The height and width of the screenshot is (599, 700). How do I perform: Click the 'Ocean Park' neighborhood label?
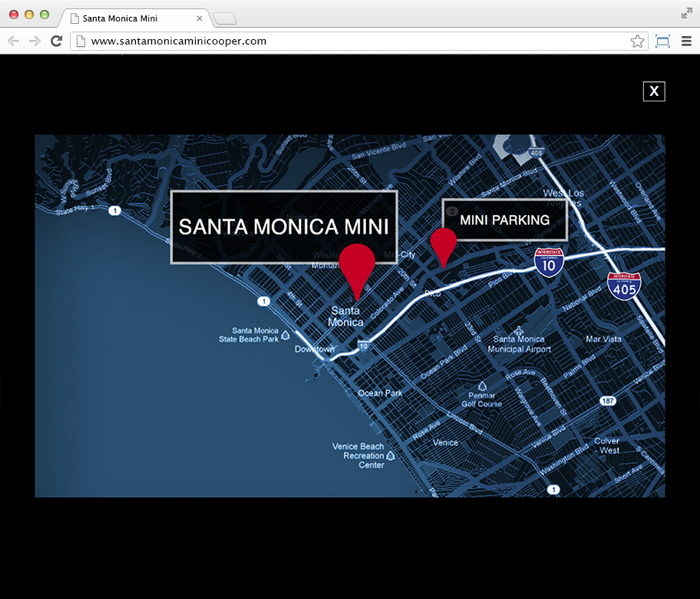pyautogui.click(x=380, y=393)
